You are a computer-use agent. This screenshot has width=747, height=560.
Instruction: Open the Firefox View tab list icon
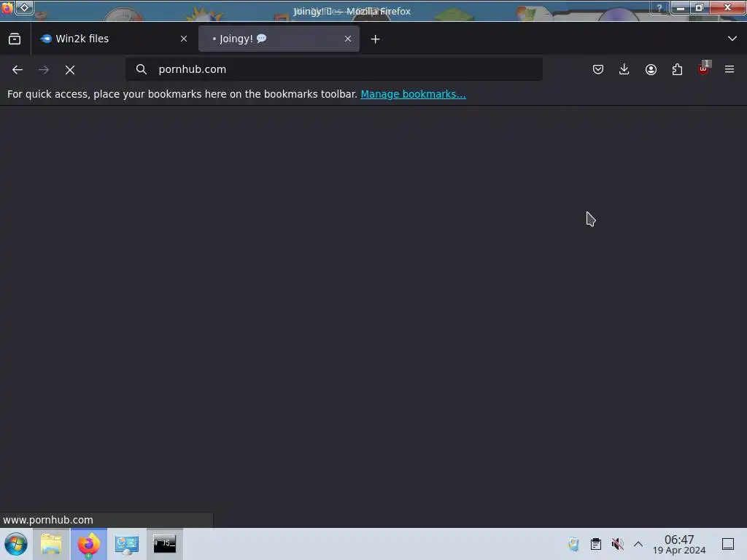point(15,39)
